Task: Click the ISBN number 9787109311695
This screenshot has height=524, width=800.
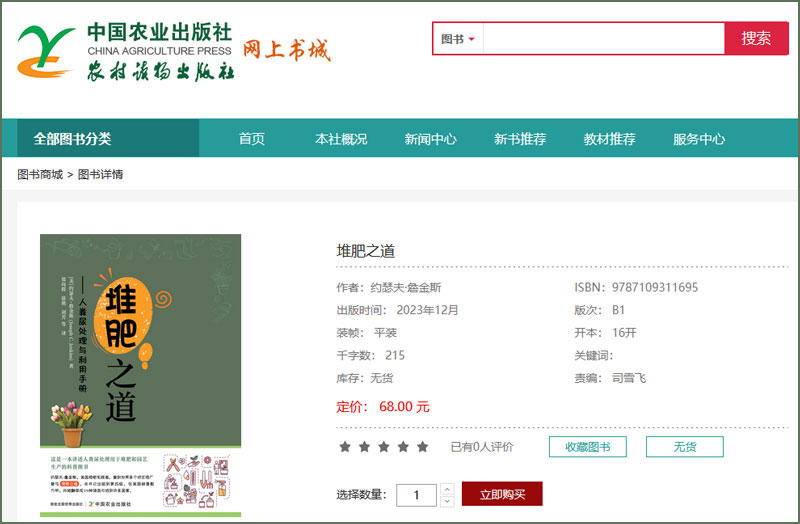Action: click(x=655, y=287)
